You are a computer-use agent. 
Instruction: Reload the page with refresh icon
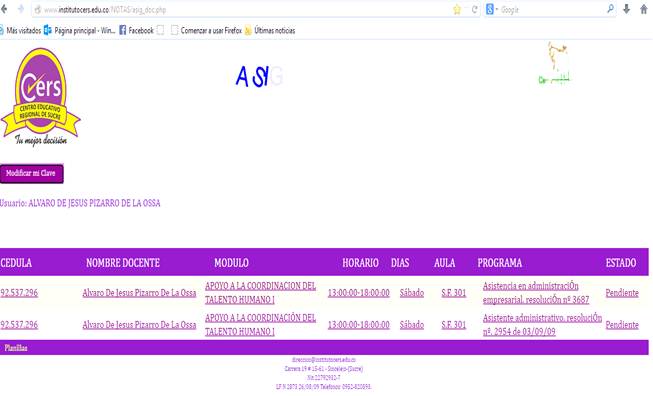pyautogui.click(x=474, y=10)
